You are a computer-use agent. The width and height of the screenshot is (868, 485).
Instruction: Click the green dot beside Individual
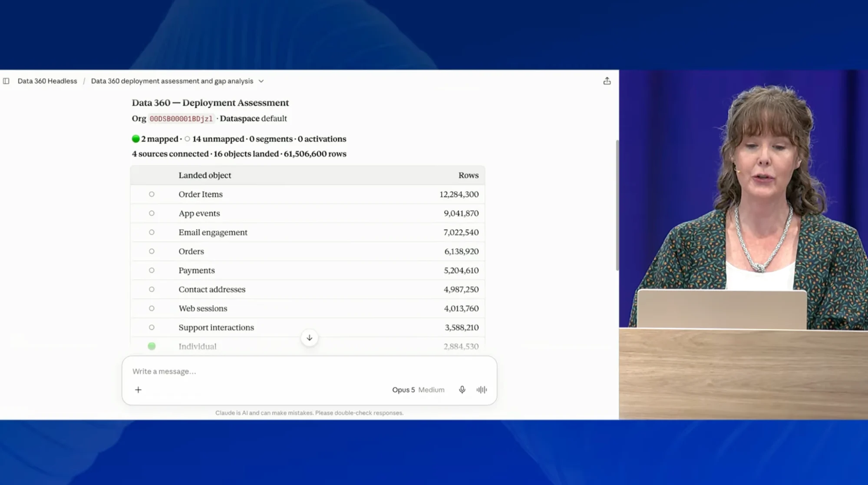pos(152,346)
